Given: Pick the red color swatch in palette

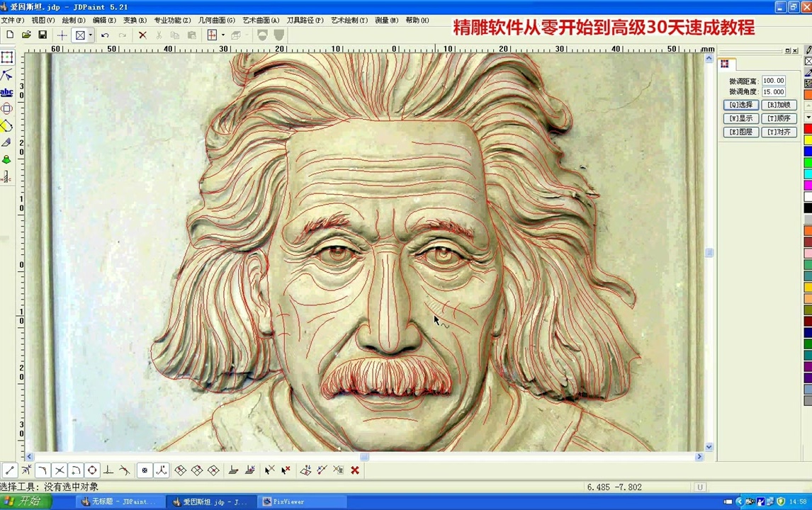Looking at the screenshot, I should pyautogui.click(x=808, y=128).
